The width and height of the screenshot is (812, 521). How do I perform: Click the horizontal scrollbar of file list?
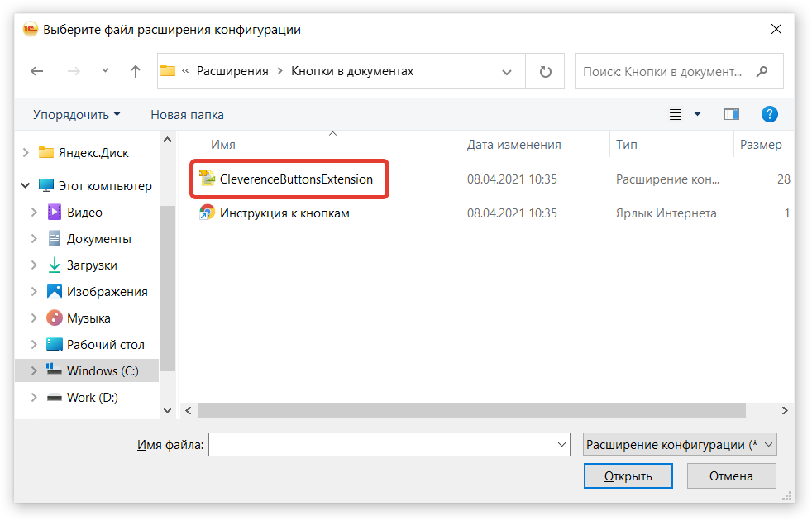pyautogui.click(x=471, y=410)
